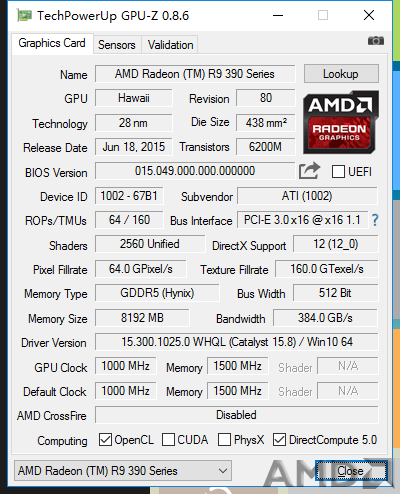This screenshot has width=400, height=494.
Task: Click the camera screenshot icon
Action: click(x=376, y=41)
